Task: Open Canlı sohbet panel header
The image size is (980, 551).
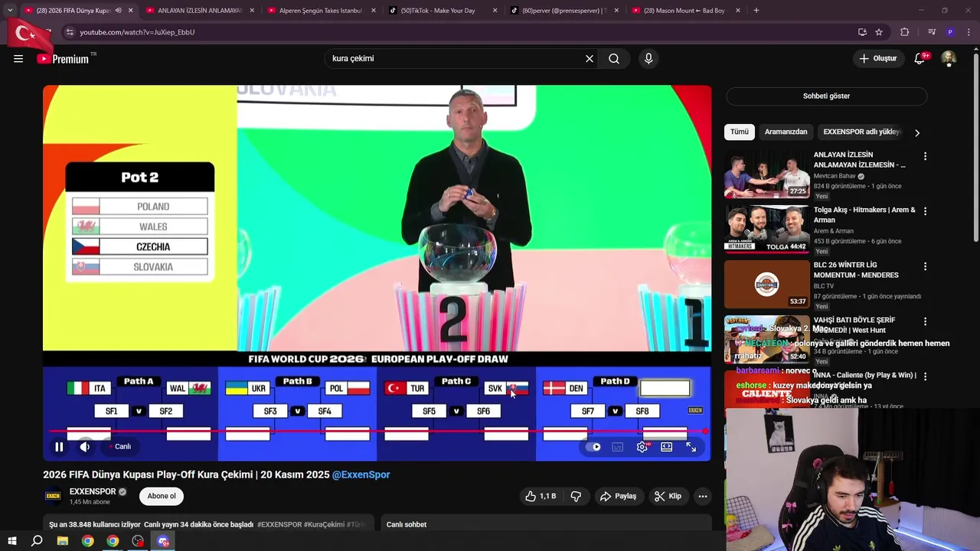Action: pos(407,524)
